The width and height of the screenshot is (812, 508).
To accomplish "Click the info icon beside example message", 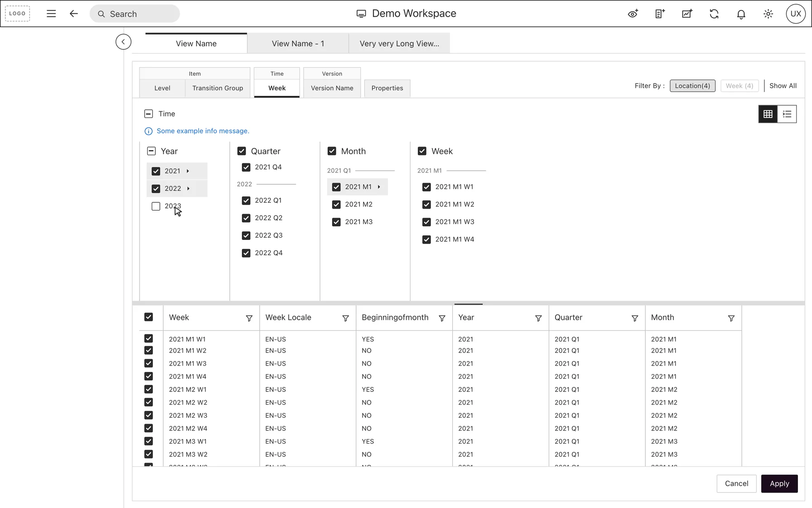I will click(148, 131).
